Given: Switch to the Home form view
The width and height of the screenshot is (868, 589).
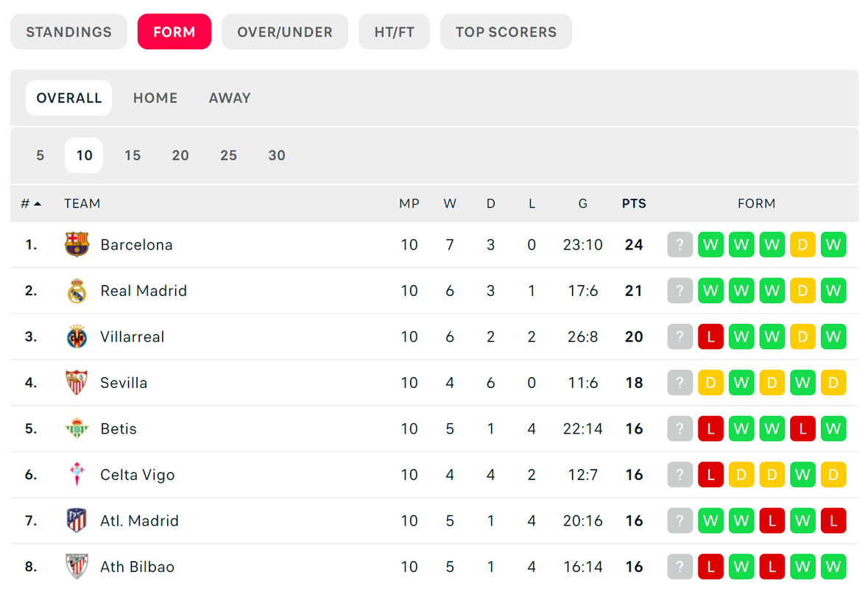Looking at the screenshot, I should [155, 98].
